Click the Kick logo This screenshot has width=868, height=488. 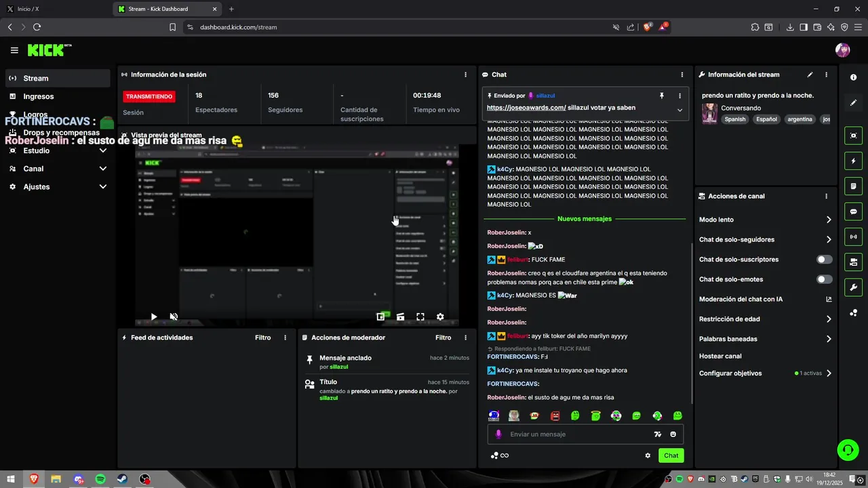(50, 50)
